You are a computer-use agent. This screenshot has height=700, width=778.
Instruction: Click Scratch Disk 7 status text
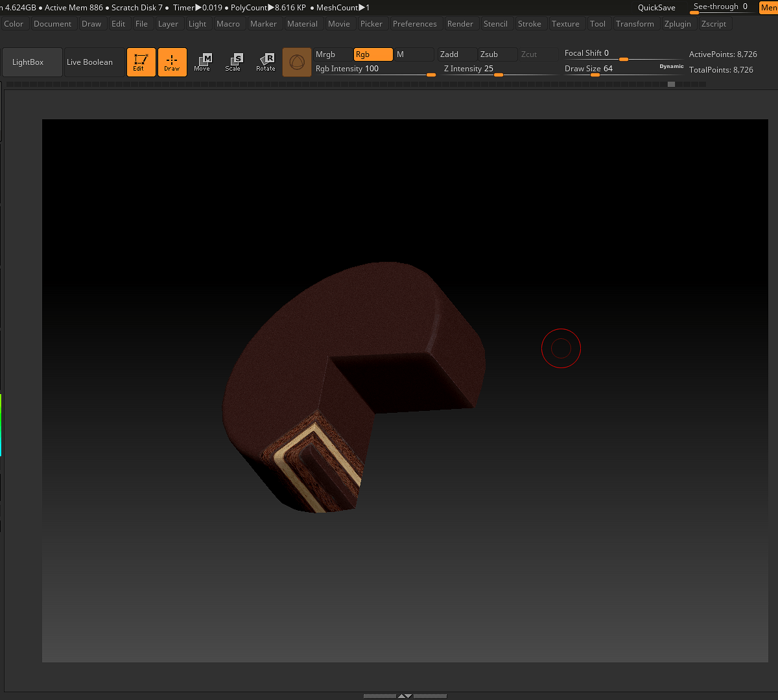coord(137,8)
